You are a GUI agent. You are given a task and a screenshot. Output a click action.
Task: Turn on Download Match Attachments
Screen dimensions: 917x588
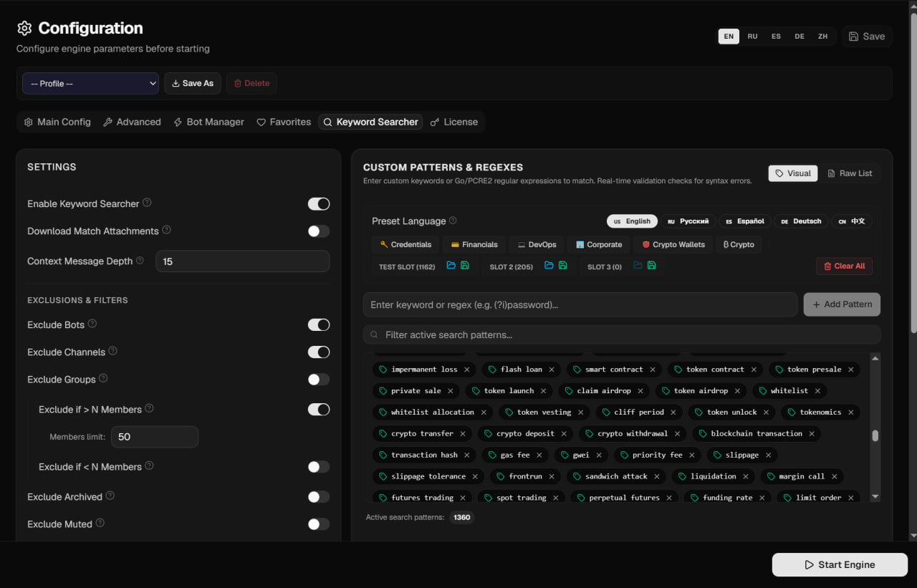(x=319, y=231)
